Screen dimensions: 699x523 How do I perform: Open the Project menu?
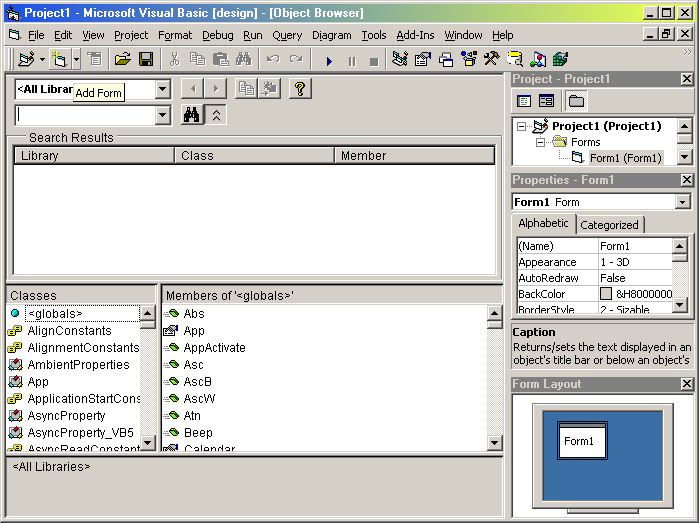point(131,35)
